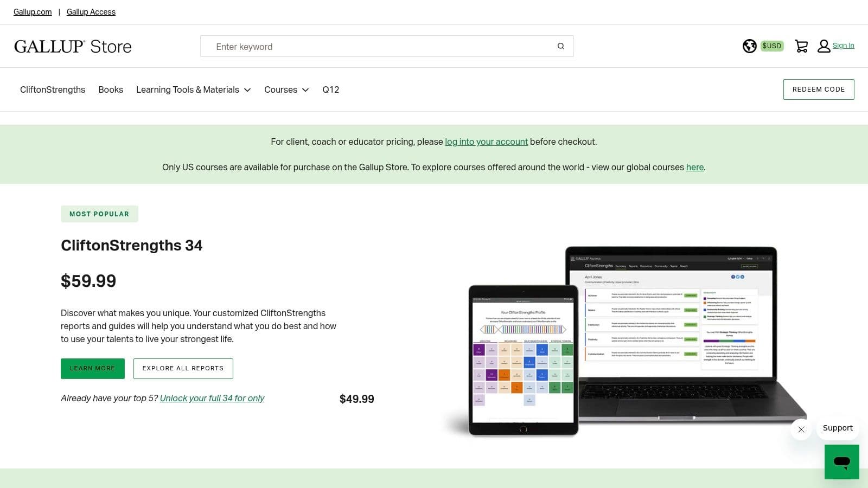Click the user account icon
This screenshot has height=488, width=868.
click(x=824, y=46)
